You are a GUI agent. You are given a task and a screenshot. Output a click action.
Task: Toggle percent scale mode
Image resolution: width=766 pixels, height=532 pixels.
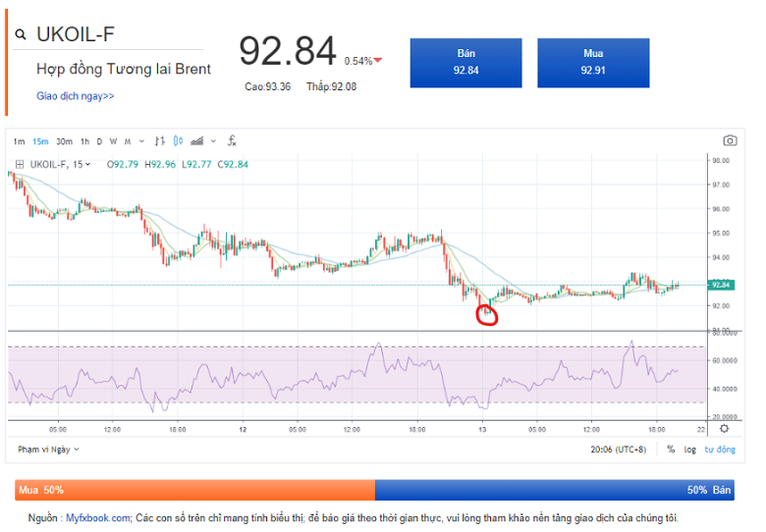click(x=671, y=449)
